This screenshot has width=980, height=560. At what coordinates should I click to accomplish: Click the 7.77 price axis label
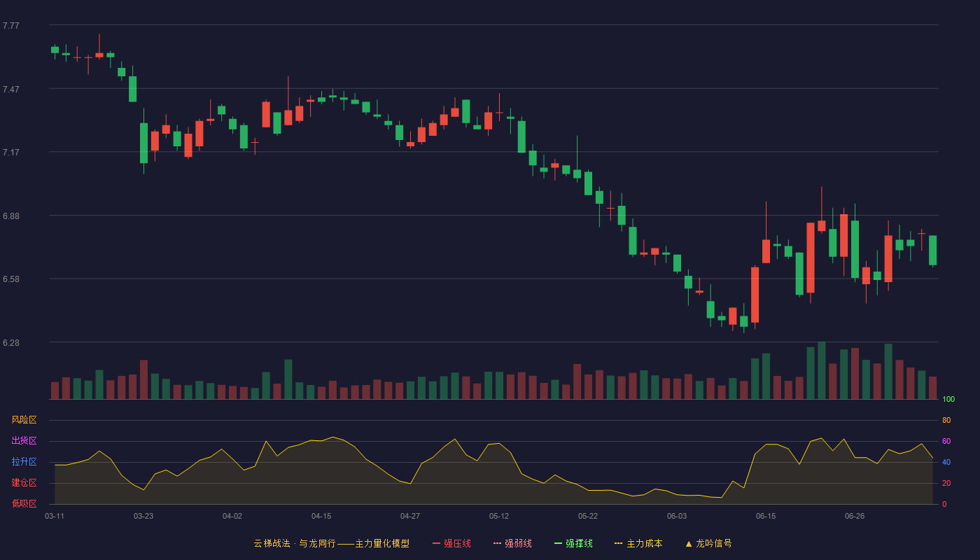click(x=11, y=26)
